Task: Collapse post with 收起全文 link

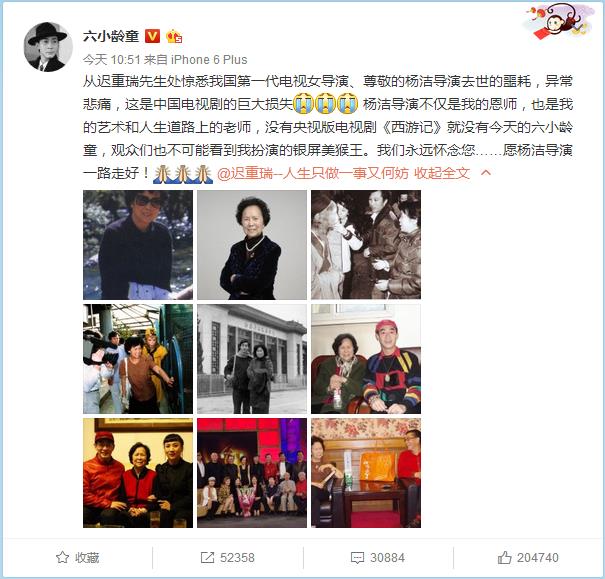Action: [442, 173]
